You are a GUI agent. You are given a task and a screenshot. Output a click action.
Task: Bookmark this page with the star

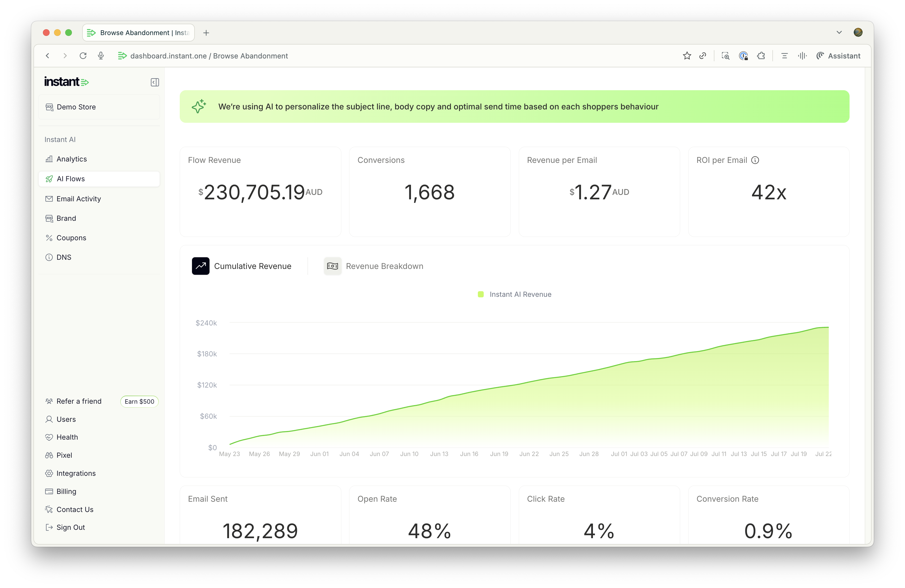[687, 56]
